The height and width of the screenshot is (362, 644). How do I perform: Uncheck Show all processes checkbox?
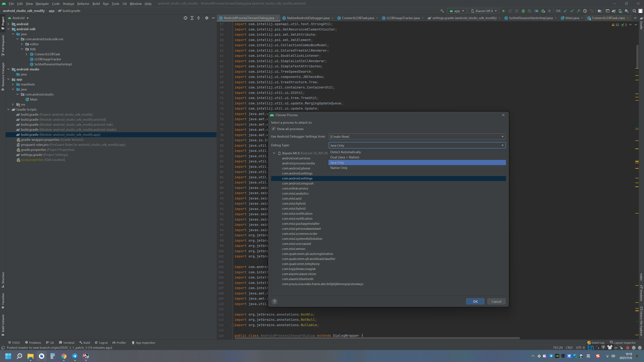(x=274, y=129)
